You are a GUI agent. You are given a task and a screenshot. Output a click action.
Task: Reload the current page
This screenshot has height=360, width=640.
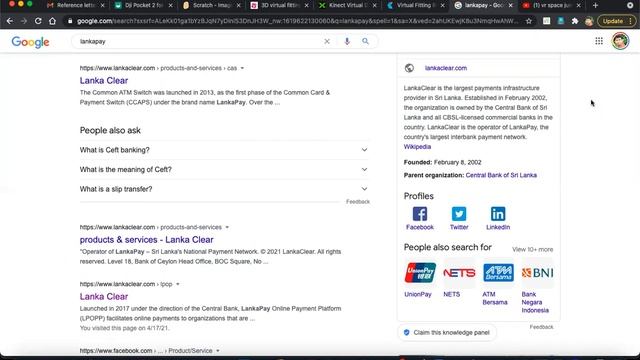point(38,21)
